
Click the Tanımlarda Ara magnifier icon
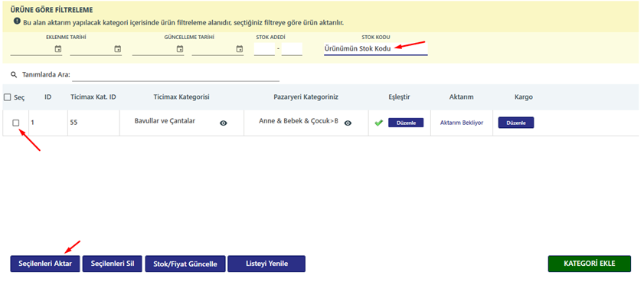pyautogui.click(x=14, y=75)
